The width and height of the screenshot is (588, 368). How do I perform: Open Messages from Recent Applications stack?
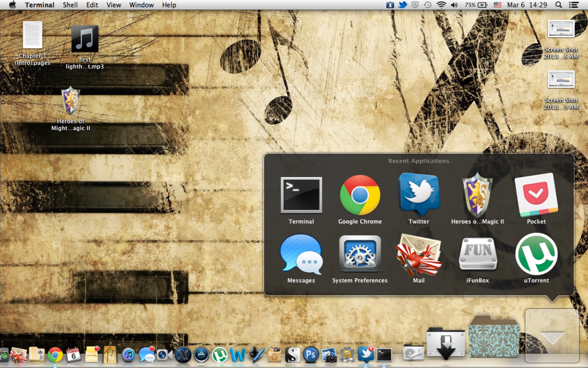pos(301,254)
